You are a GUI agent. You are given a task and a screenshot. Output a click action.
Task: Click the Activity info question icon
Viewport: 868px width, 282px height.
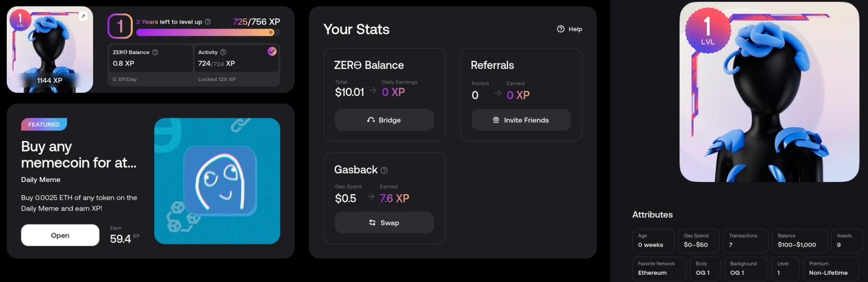(223, 52)
